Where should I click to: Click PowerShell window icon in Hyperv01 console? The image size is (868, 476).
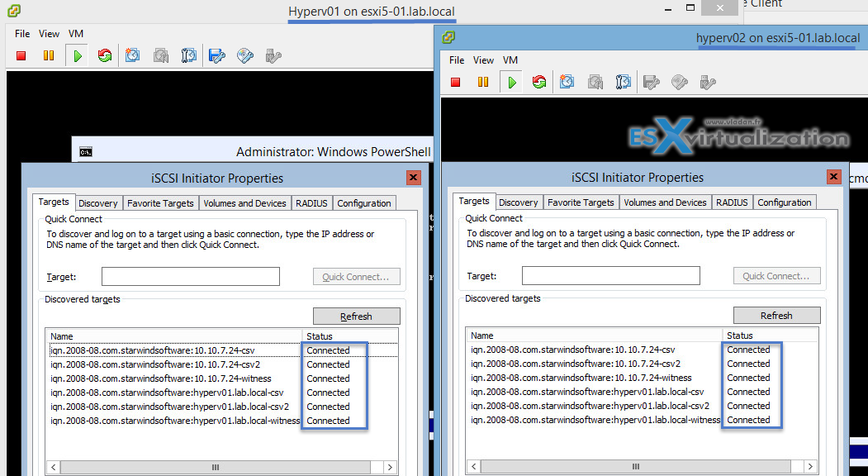pos(85,152)
